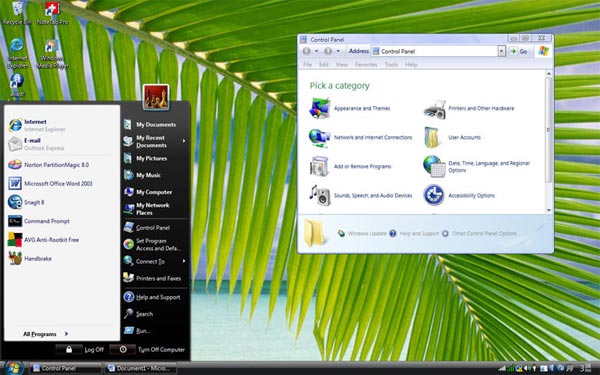Expand the Address bar dropdown
Viewport: 600px width, 375px height.
[x=501, y=51]
